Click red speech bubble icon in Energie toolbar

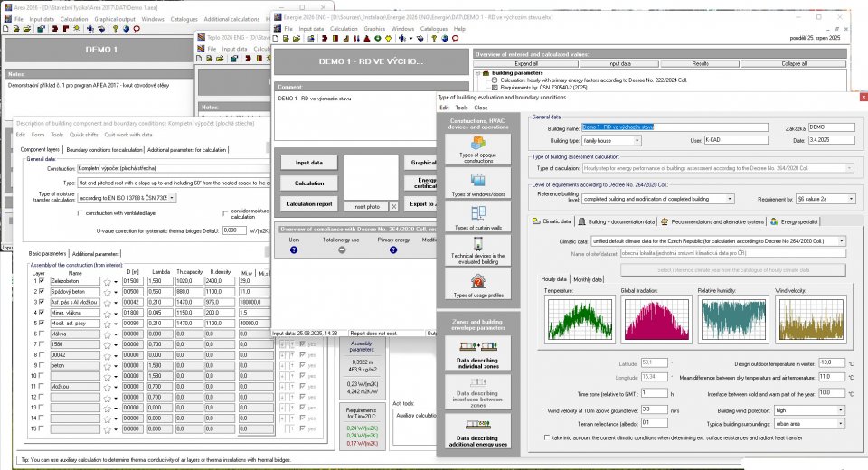click(455, 38)
